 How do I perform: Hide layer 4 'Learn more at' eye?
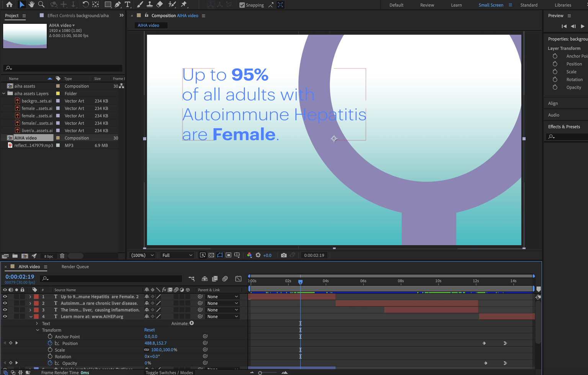[x=5, y=316]
